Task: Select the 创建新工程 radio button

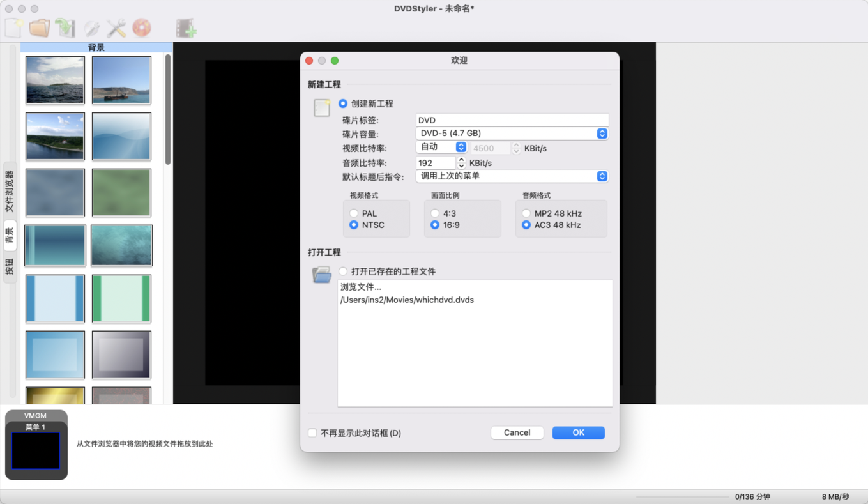Action: tap(343, 103)
